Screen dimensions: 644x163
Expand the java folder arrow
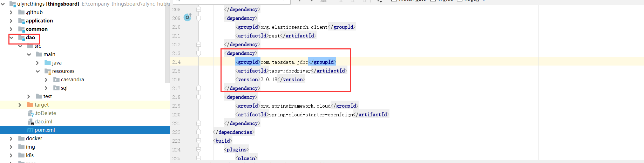point(38,63)
